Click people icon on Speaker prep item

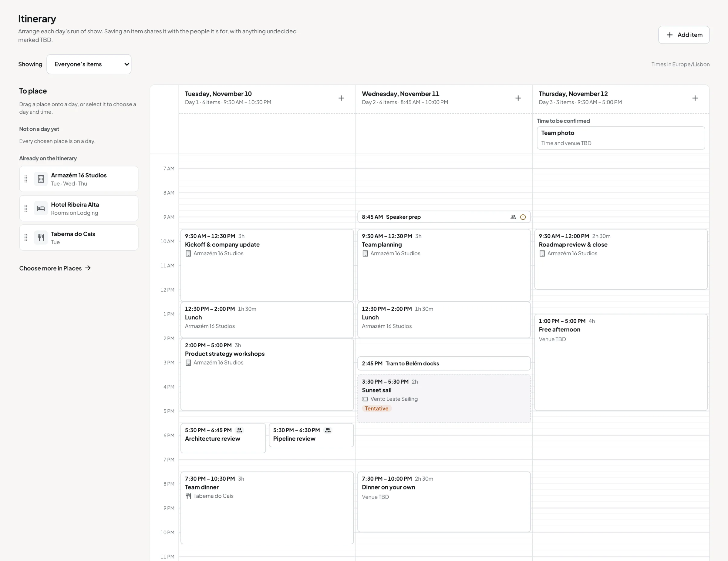(x=513, y=217)
